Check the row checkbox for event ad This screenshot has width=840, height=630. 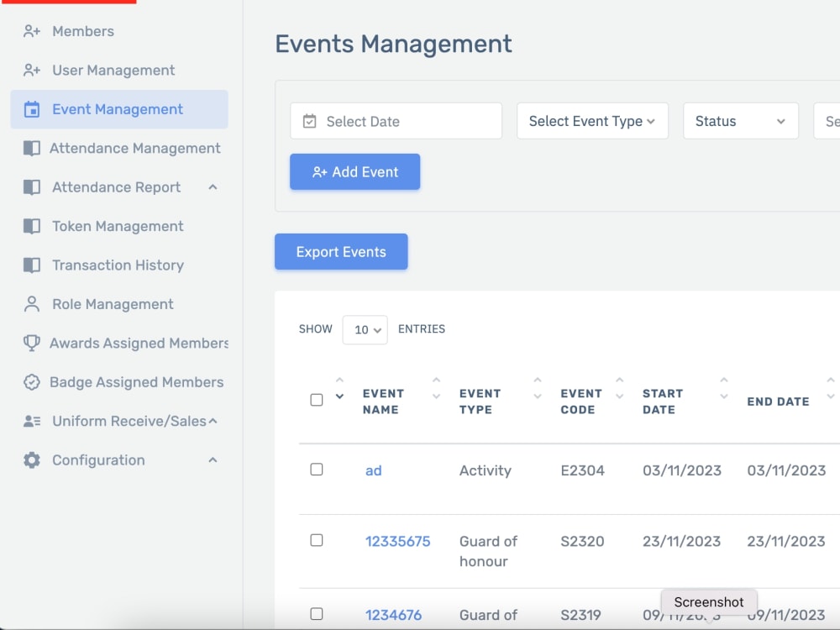click(x=317, y=470)
